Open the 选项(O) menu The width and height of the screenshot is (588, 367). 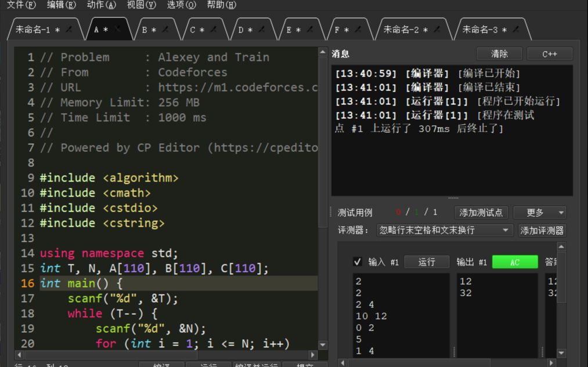(x=182, y=5)
